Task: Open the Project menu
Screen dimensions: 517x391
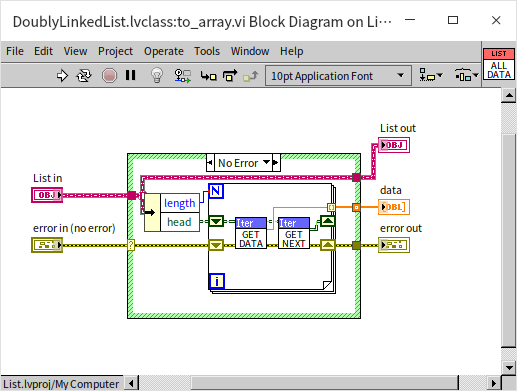Action: coord(115,51)
